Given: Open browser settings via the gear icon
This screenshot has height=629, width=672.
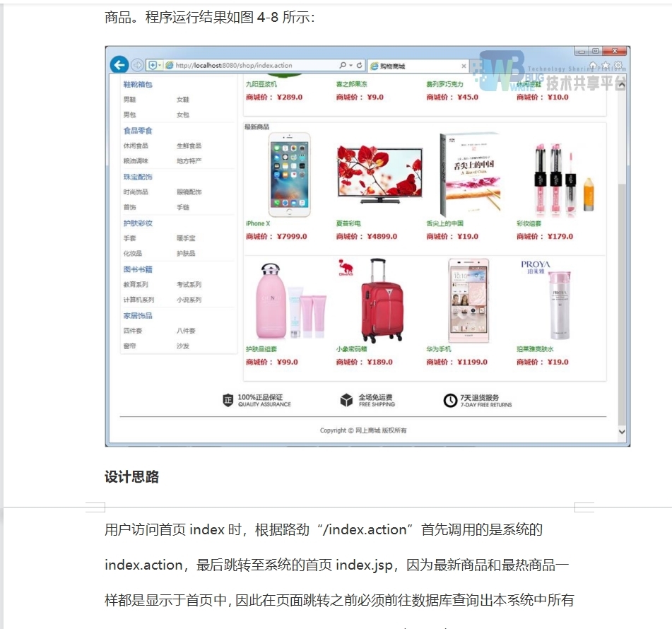Looking at the screenshot, I should (618, 66).
